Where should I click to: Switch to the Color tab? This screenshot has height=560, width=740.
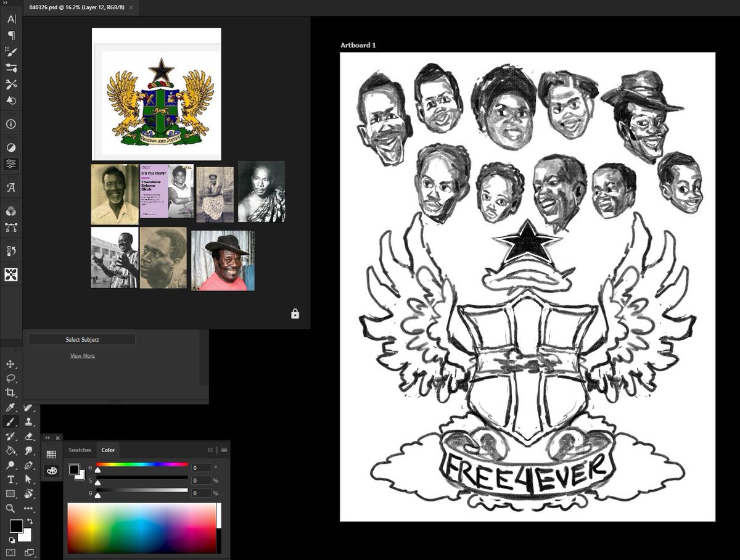(108, 450)
